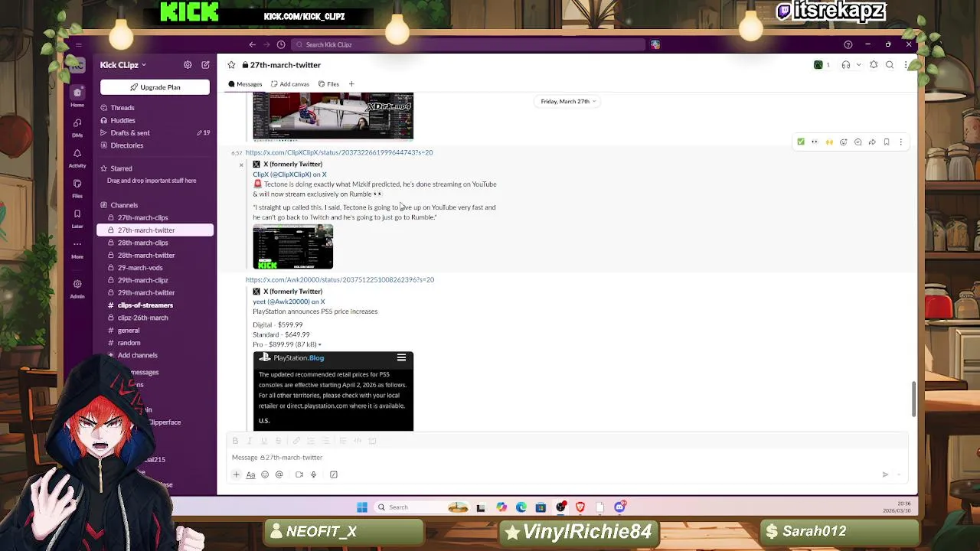Open the 27th-march-clips channel

[142, 217]
